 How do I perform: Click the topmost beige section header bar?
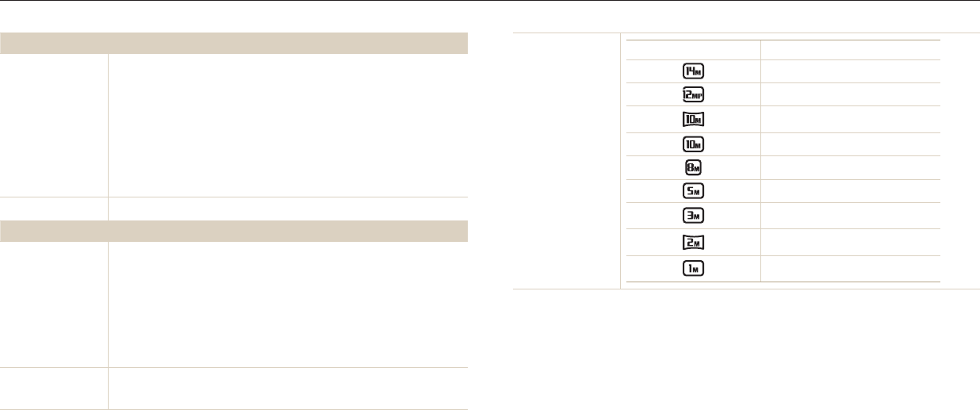[x=234, y=43]
